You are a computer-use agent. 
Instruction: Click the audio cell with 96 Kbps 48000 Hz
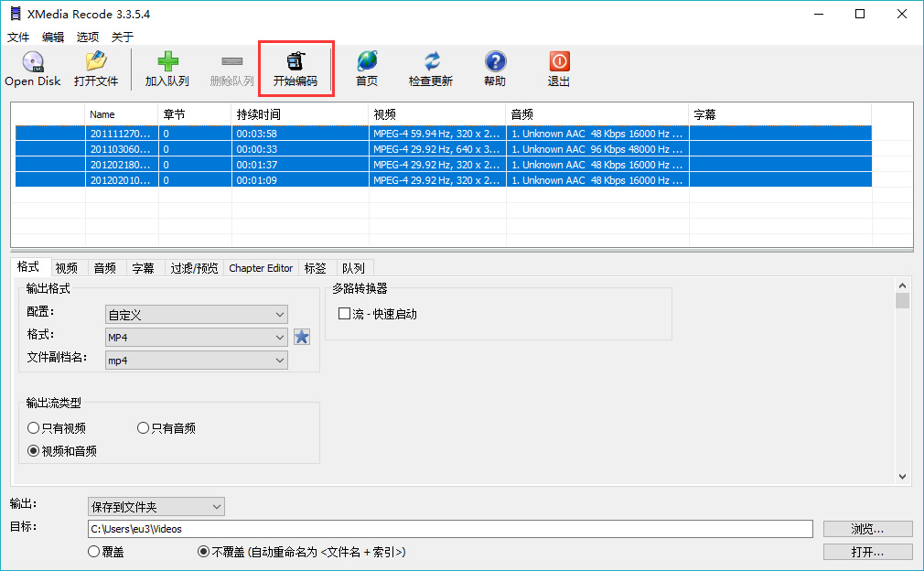tap(597, 149)
